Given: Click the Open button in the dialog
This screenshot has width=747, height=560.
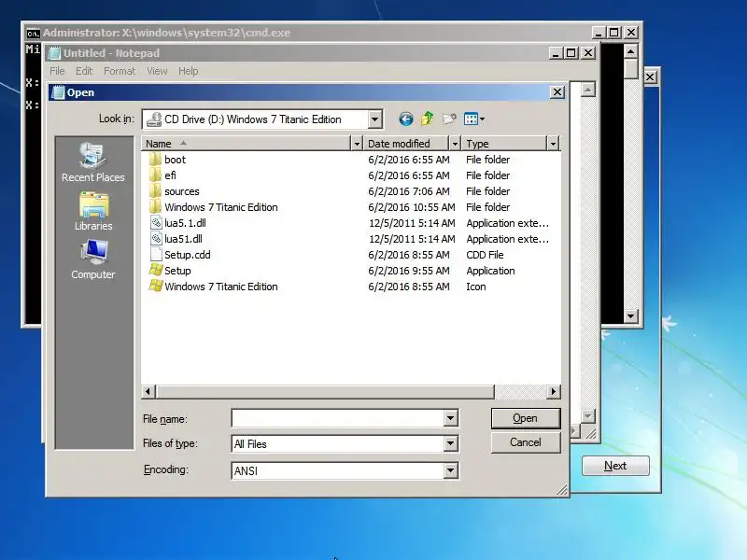Looking at the screenshot, I should coord(526,418).
